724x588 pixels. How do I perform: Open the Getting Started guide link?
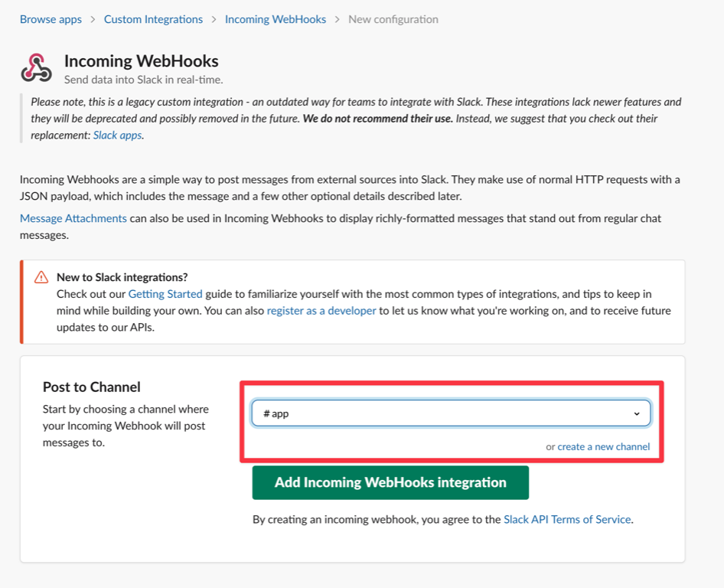click(x=165, y=293)
